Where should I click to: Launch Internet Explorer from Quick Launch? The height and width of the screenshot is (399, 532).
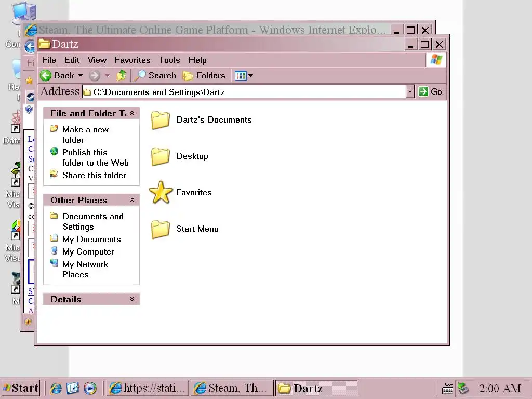click(x=56, y=388)
